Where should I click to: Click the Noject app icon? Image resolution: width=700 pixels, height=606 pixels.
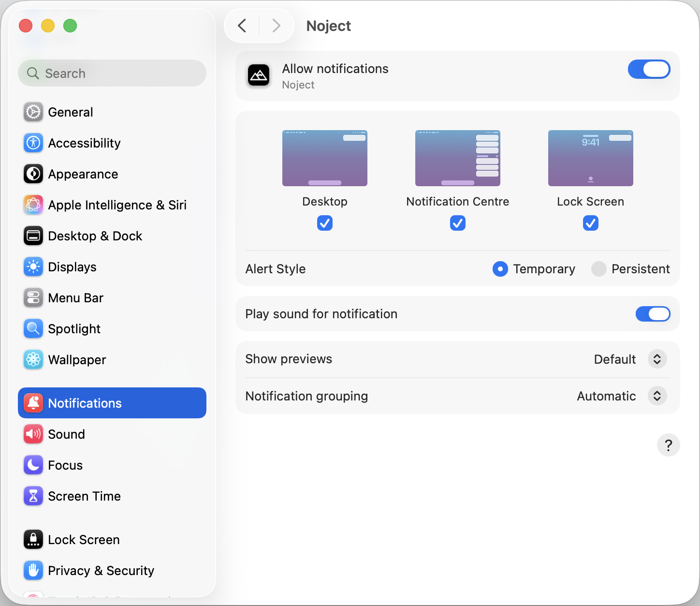(259, 75)
